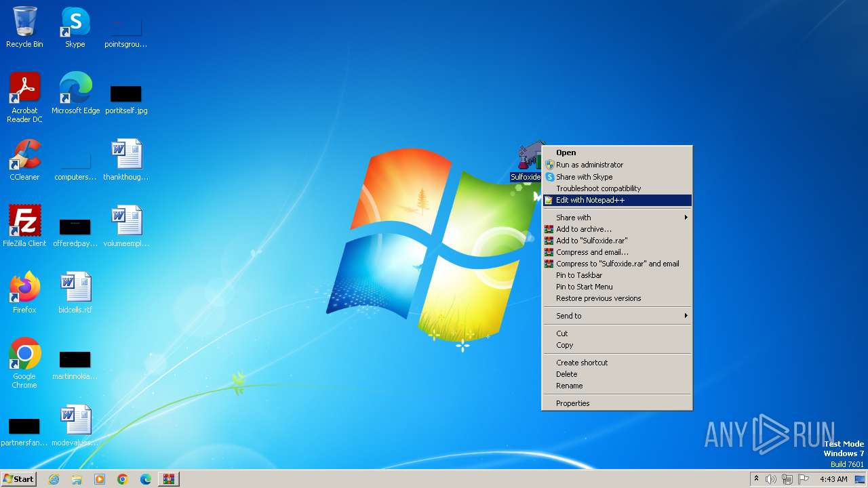The width and height of the screenshot is (868, 488).
Task: Click the 4:43 AM taskbar clock
Action: [x=833, y=479]
